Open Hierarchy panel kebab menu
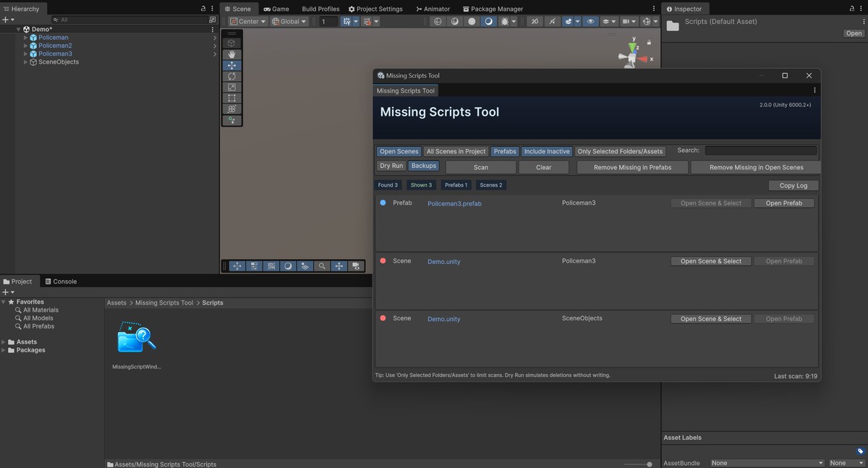 [x=213, y=9]
